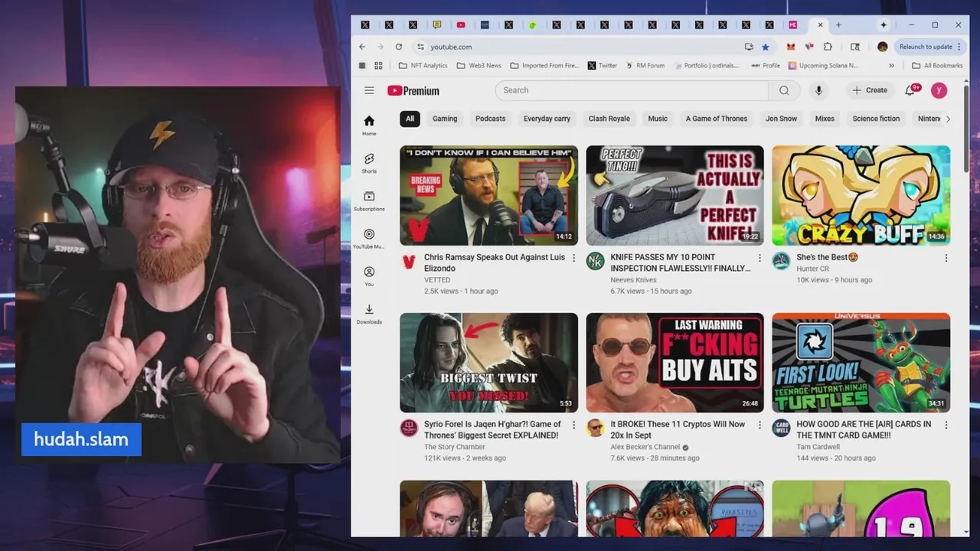
Task: Show more category chips with the right arrow
Action: 948,119
